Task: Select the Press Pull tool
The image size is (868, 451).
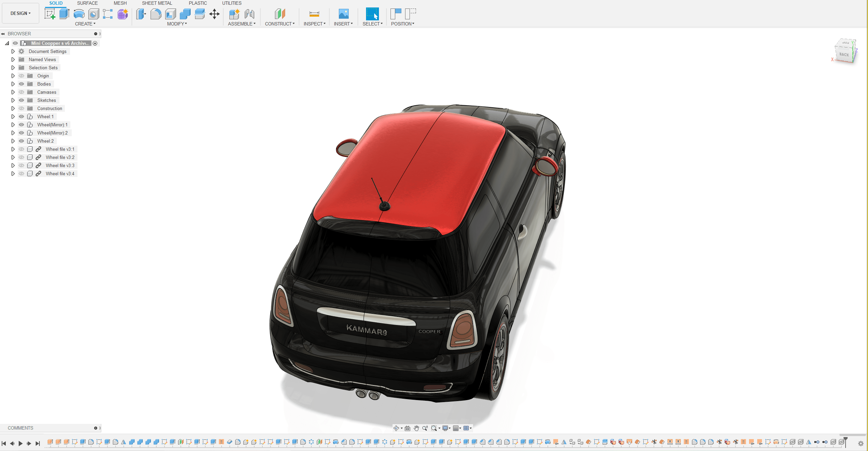Action: [141, 14]
